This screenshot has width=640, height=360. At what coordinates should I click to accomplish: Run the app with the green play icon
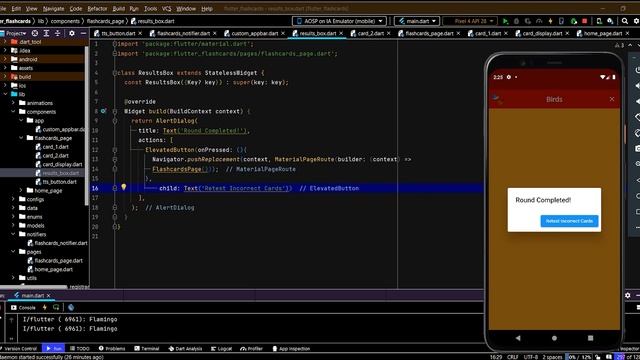pyautogui.click(x=505, y=21)
